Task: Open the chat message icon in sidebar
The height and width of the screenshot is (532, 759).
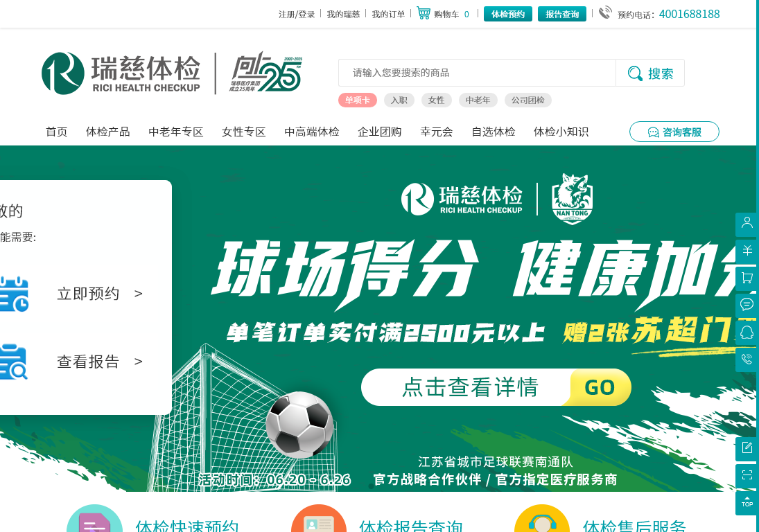Action: pos(747,305)
